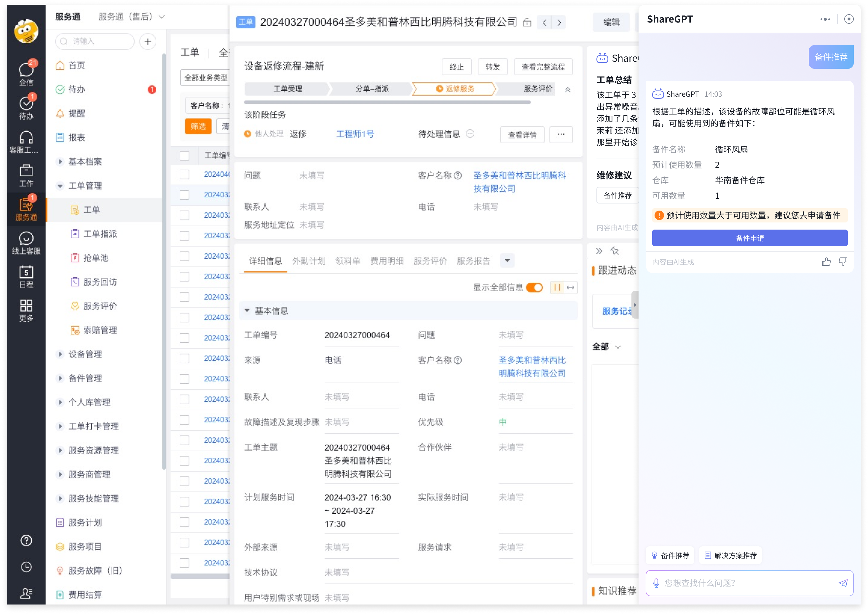The image size is (868, 614).
Task: Collapse side panel with double arrow icon
Action: [599, 251]
